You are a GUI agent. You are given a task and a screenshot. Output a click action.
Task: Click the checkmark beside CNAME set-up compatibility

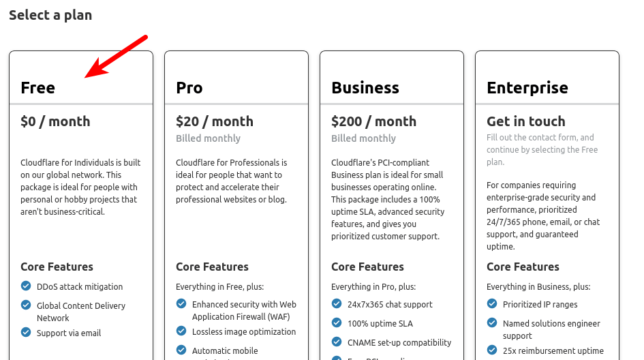(x=337, y=342)
